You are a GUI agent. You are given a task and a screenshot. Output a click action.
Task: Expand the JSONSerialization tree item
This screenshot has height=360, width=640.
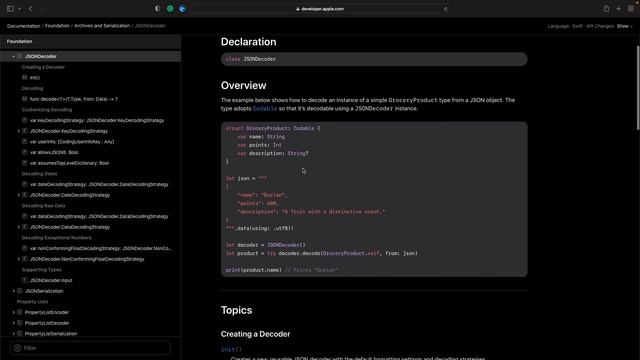pyautogui.click(x=13, y=291)
